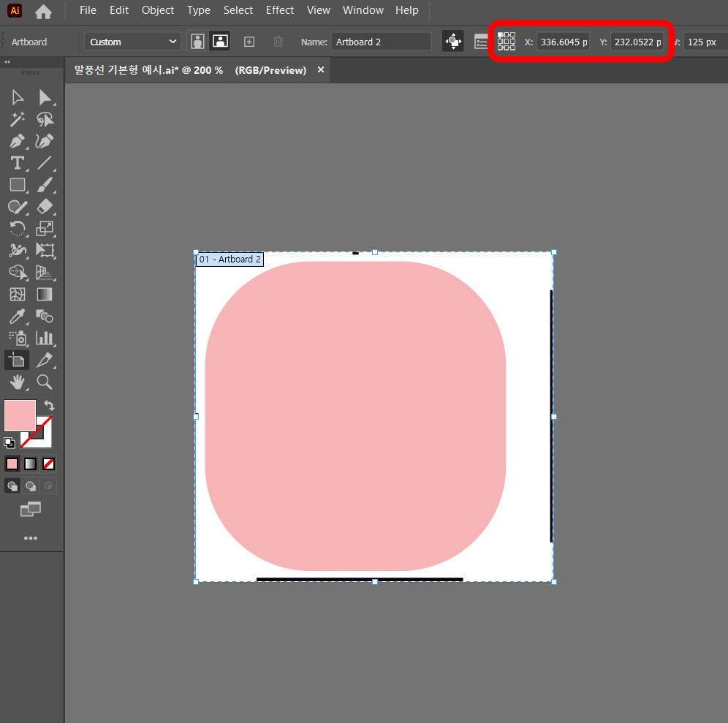Select the Zoom tool
This screenshot has height=723, width=728.
coord(45,382)
